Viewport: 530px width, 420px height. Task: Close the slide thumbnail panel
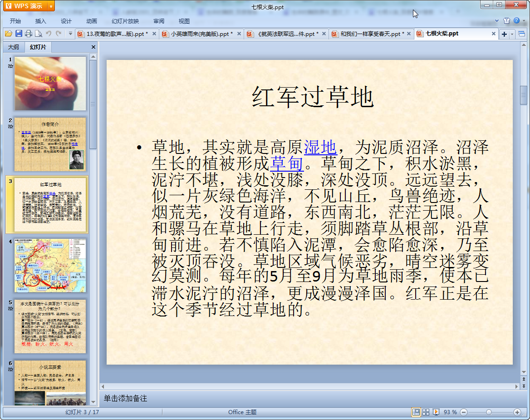pos(93,47)
